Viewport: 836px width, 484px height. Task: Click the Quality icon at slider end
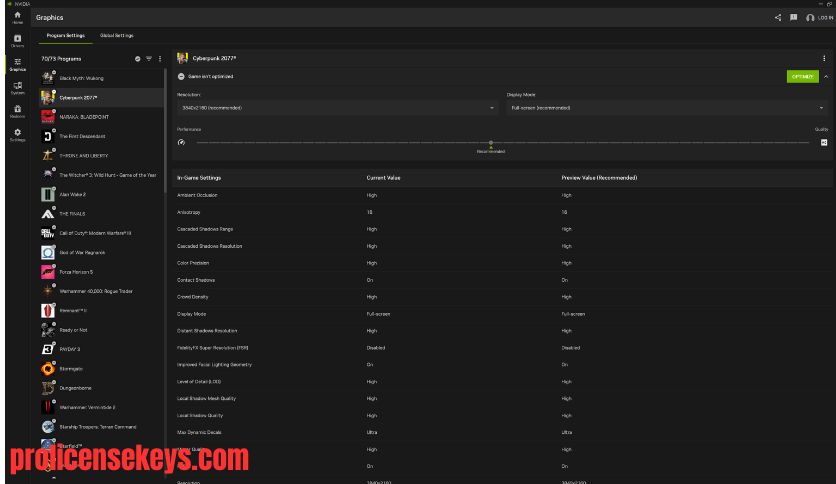point(824,143)
